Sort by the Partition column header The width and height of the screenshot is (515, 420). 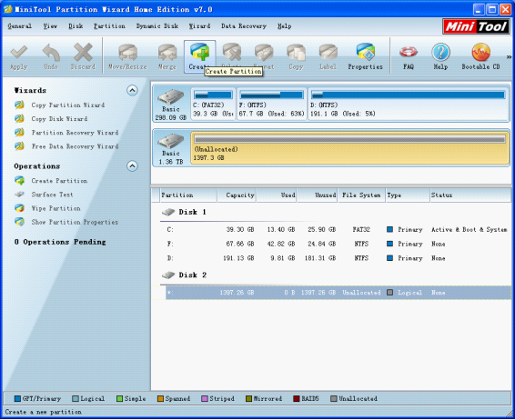pyautogui.click(x=188, y=195)
